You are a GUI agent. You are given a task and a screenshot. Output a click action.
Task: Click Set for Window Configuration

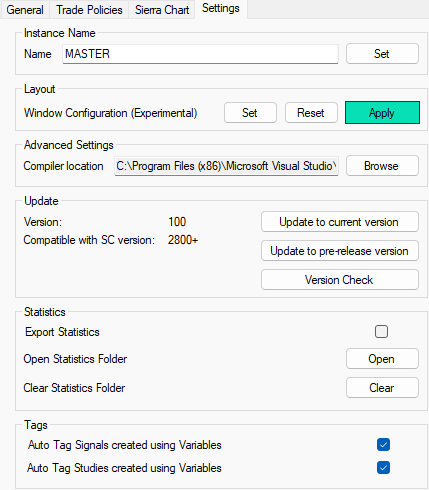pos(250,113)
